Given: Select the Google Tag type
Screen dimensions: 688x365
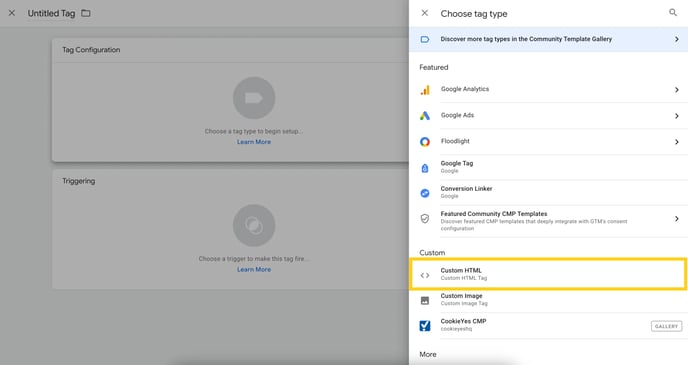Looking at the screenshot, I should coord(548,167).
